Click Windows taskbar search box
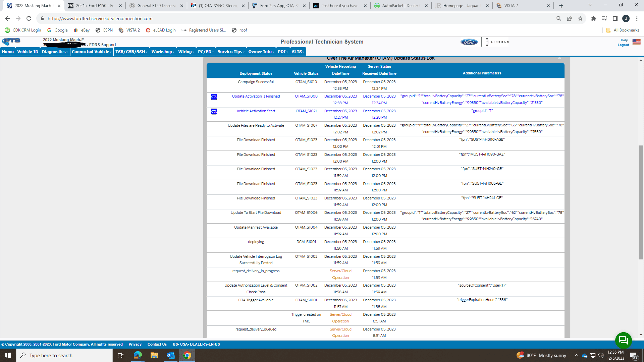The image size is (644, 362). 64,355
